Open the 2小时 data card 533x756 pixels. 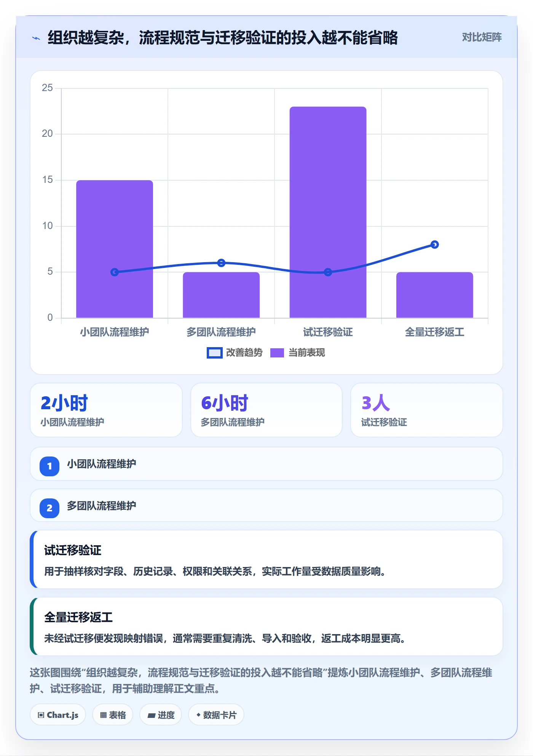(106, 410)
